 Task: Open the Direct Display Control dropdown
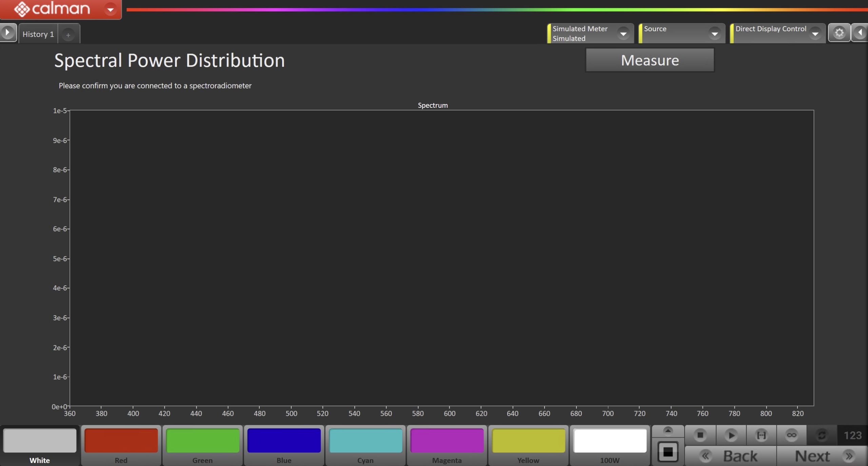coord(815,34)
